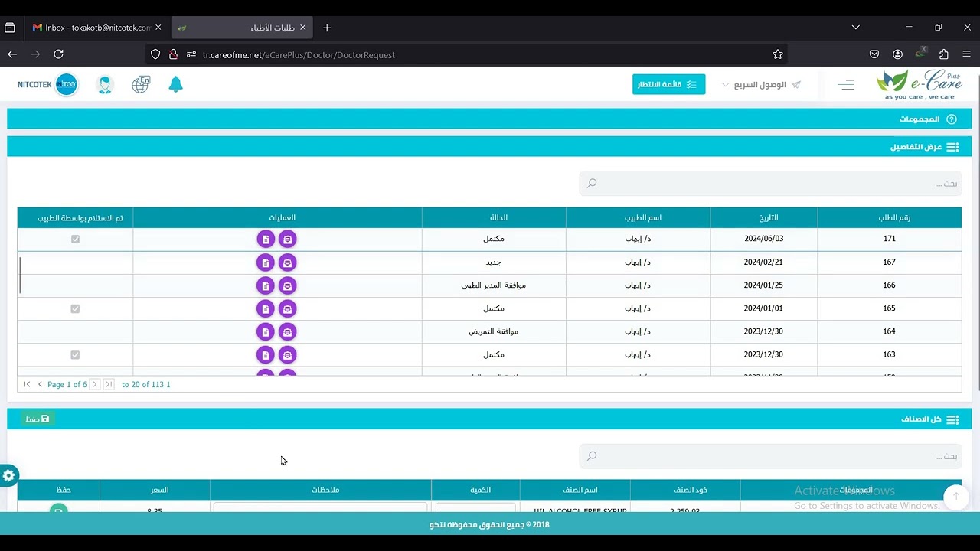Click the round save button in items row

point(58,509)
